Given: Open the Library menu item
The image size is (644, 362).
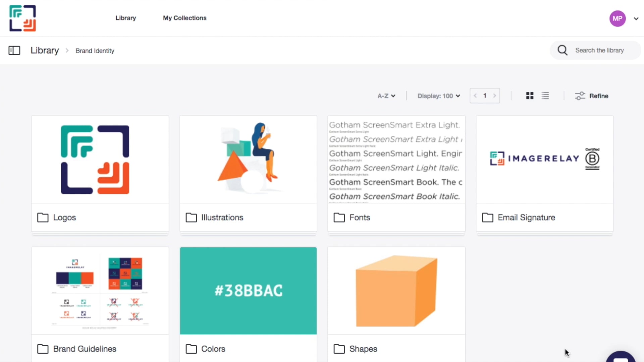Looking at the screenshot, I should 126,18.
